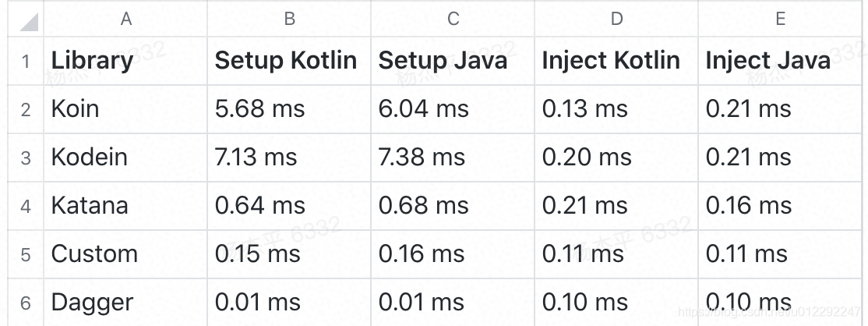Click the Setup Kotlin header cell

289,61
